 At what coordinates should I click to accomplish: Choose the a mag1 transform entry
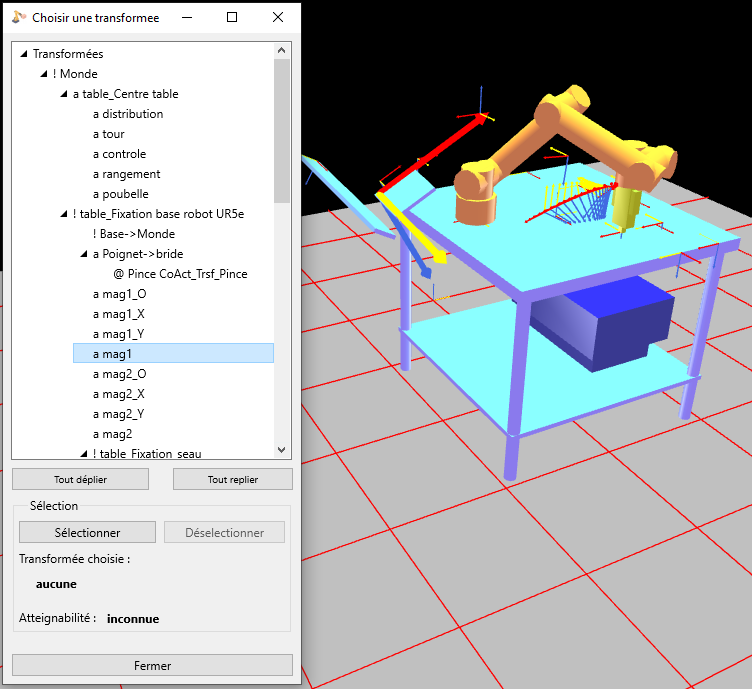click(112, 354)
